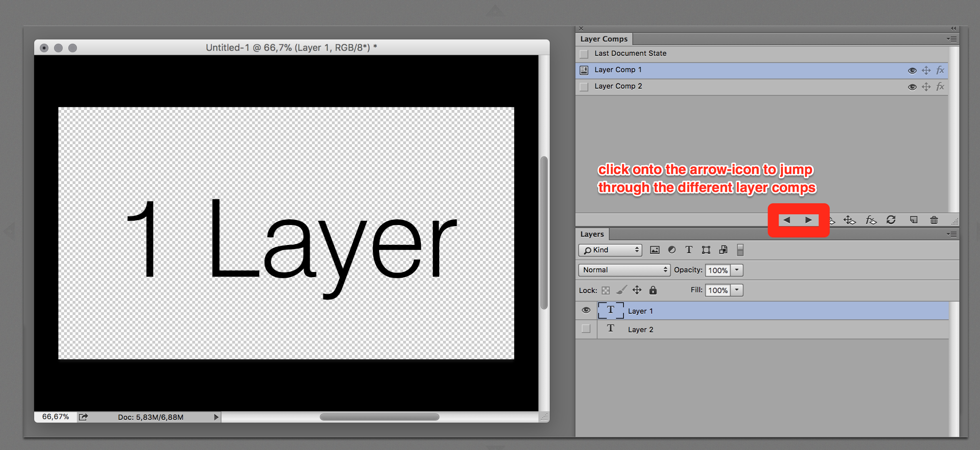Image resolution: width=980 pixels, height=450 pixels.
Task: Expand the Fill slider dropdown arrow
Action: click(737, 290)
